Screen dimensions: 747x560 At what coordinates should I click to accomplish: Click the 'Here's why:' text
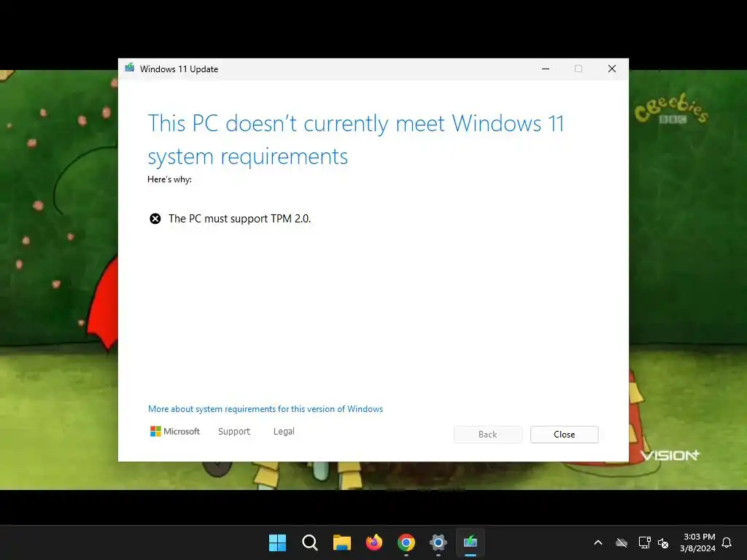coord(169,179)
